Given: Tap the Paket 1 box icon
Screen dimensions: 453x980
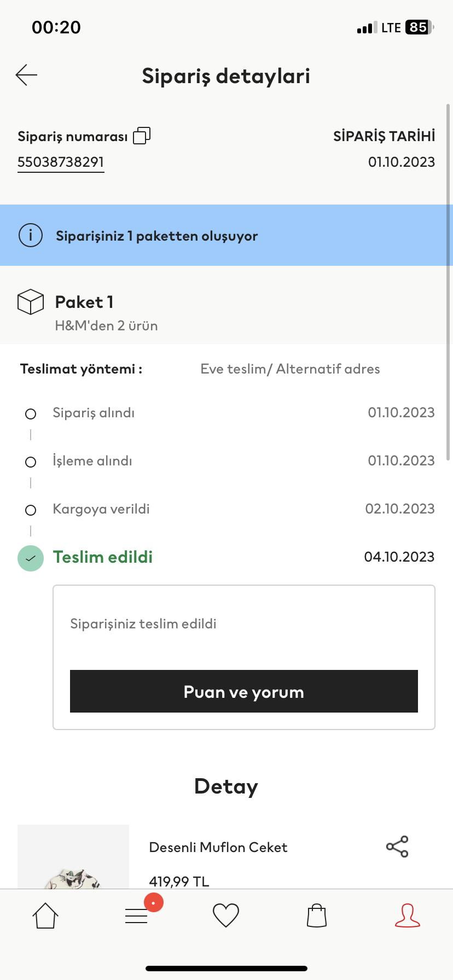Looking at the screenshot, I should pyautogui.click(x=31, y=302).
